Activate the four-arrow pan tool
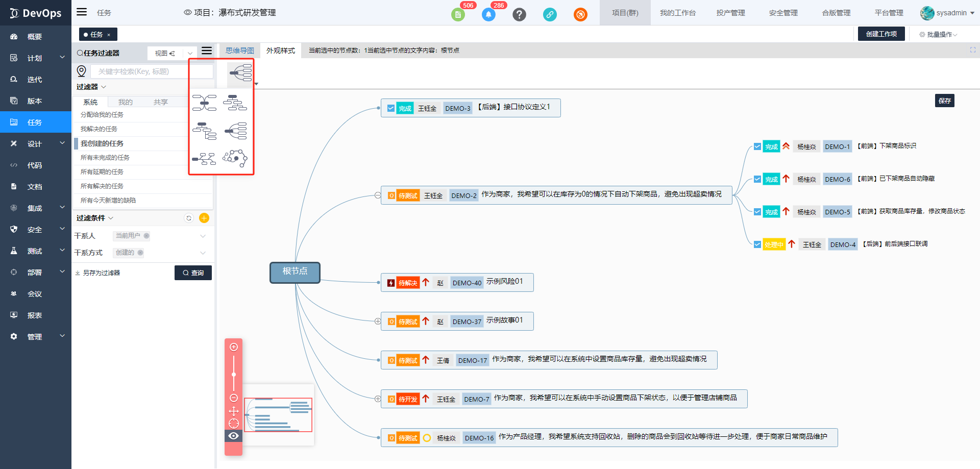This screenshot has height=469, width=980. click(234, 411)
